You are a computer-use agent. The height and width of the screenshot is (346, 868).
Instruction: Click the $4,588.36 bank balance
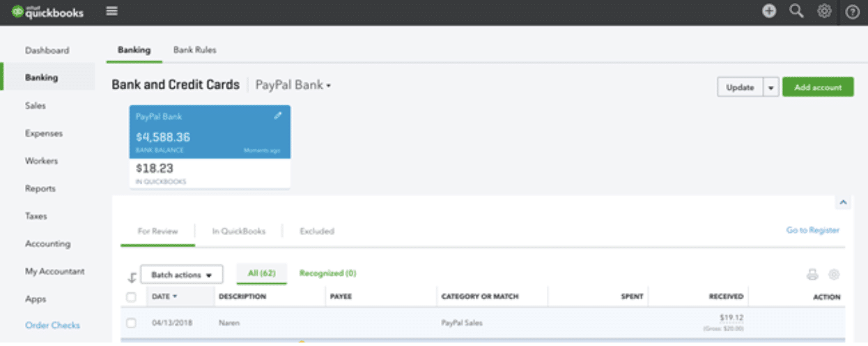[162, 137]
